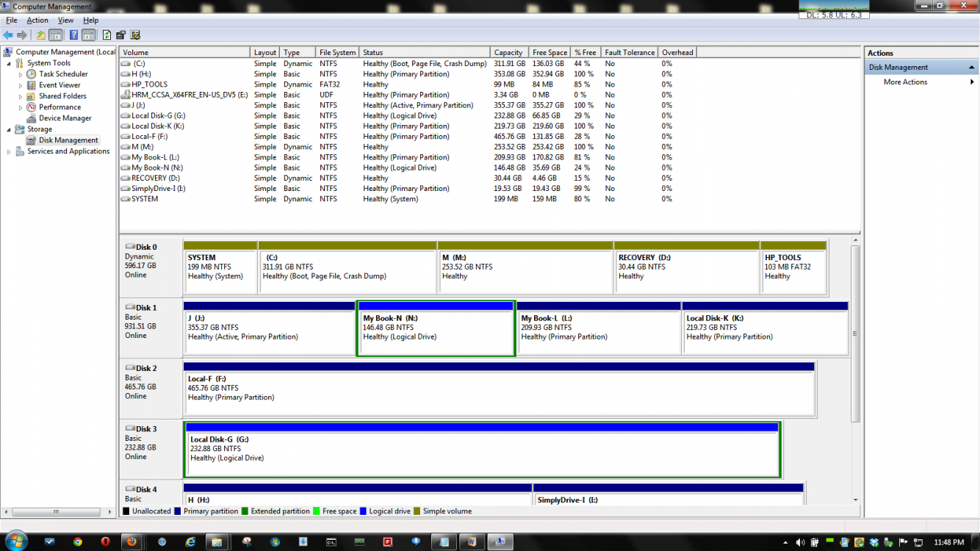Open Firefox from the taskbar

coord(132,541)
